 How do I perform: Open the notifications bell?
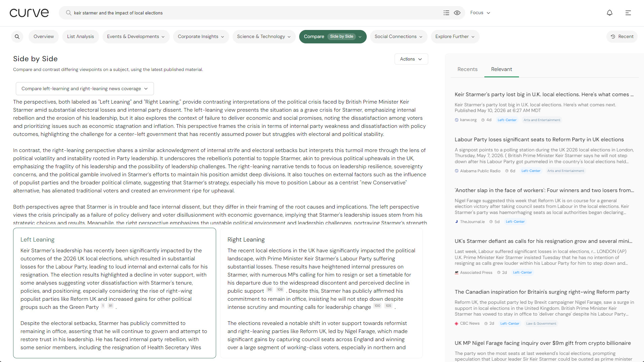[x=609, y=13]
